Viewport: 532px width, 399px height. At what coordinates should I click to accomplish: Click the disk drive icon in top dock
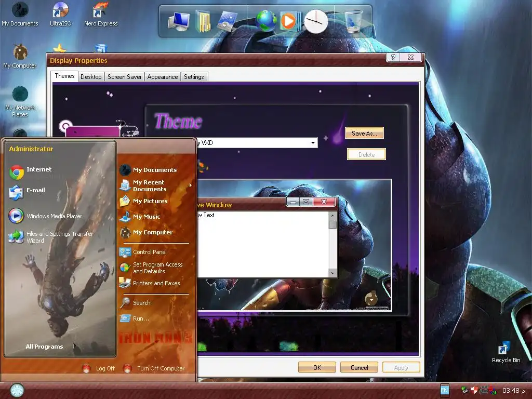click(227, 21)
